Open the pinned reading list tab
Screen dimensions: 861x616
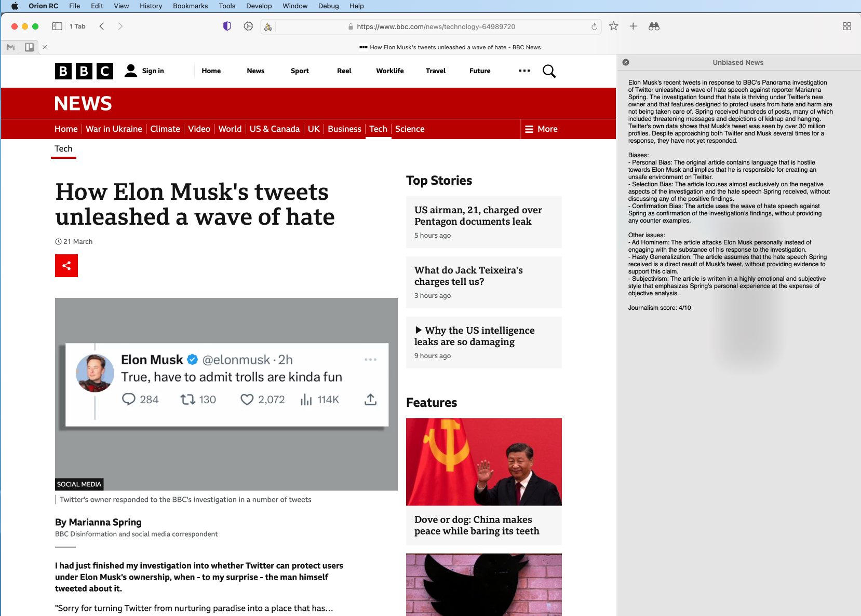pos(30,47)
